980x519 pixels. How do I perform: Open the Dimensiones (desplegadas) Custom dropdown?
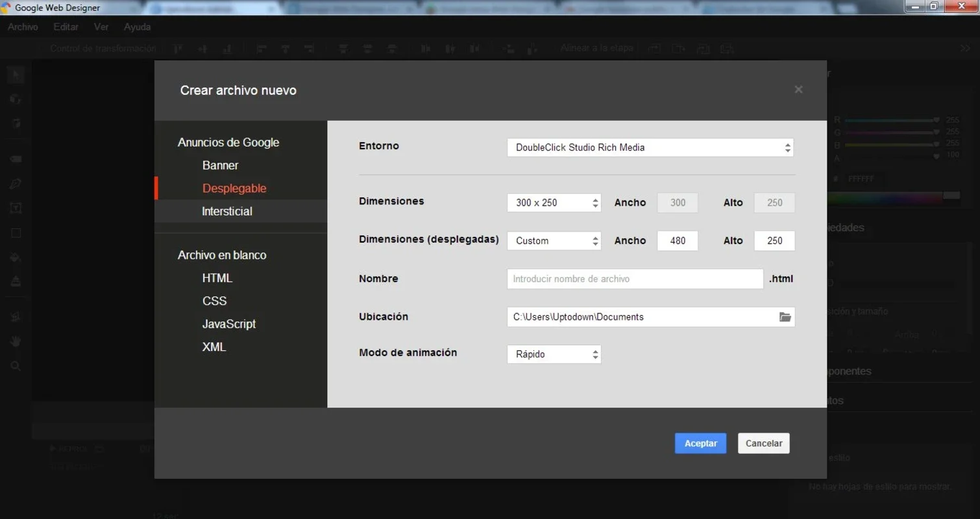point(554,241)
